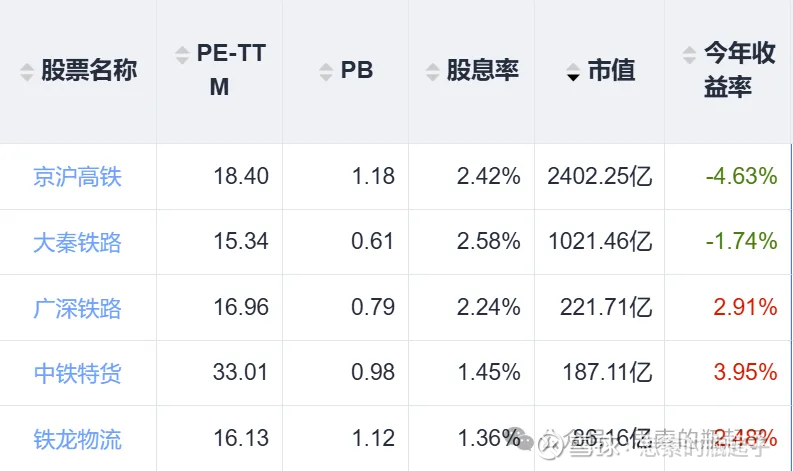Image resolution: width=793 pixels, height=471 pixels.
Task: Click sort arrows beside 今年收益率 header
Action: click(689, 54)
